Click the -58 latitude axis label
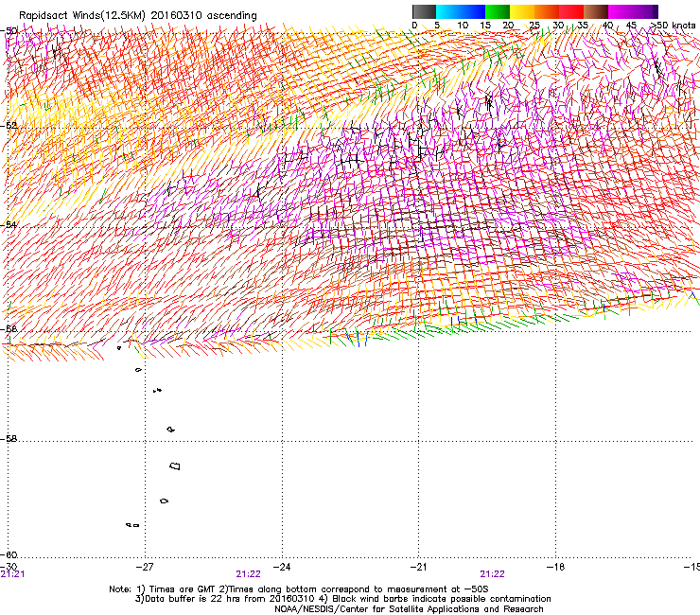Viewport: 700px width, 615px height. click(x=9, y=439)
